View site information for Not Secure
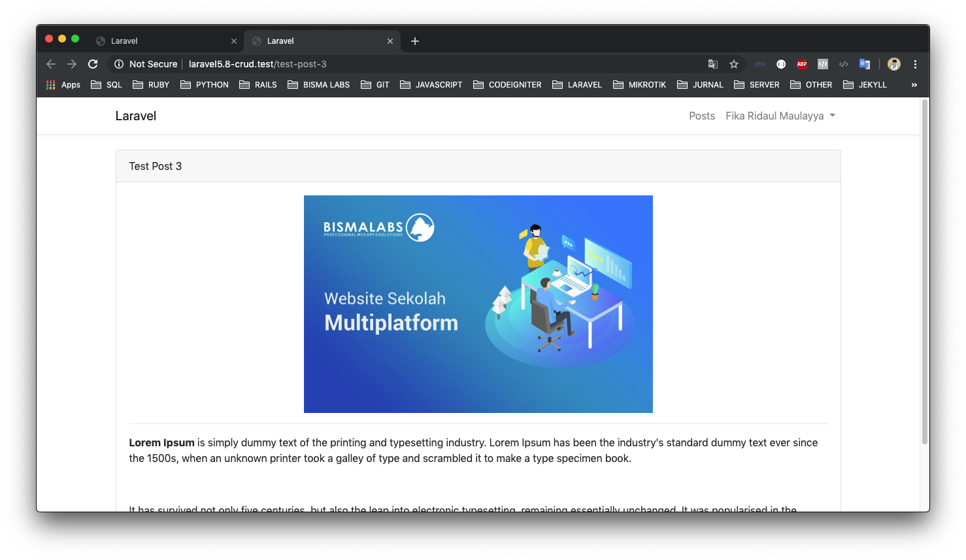The height and width of the screenshot is (560, 966). [146, 64]
